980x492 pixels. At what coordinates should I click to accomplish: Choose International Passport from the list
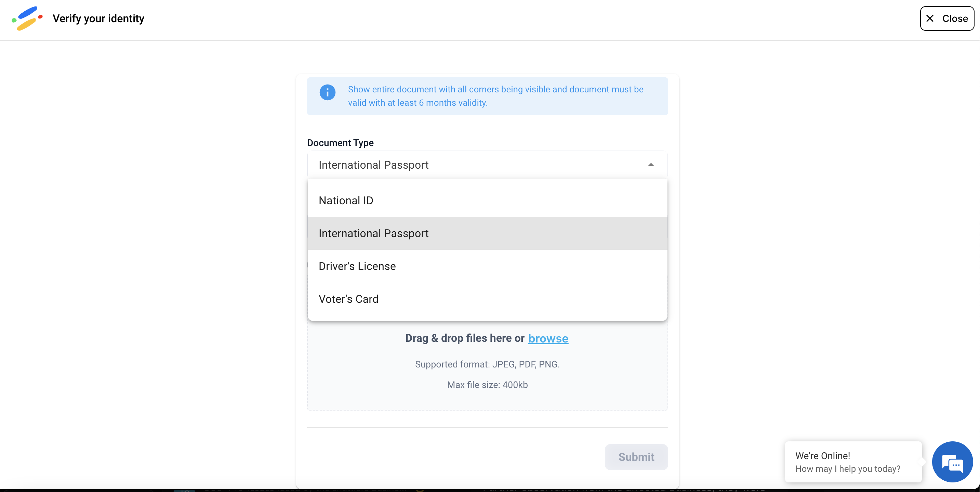point(487,233)
